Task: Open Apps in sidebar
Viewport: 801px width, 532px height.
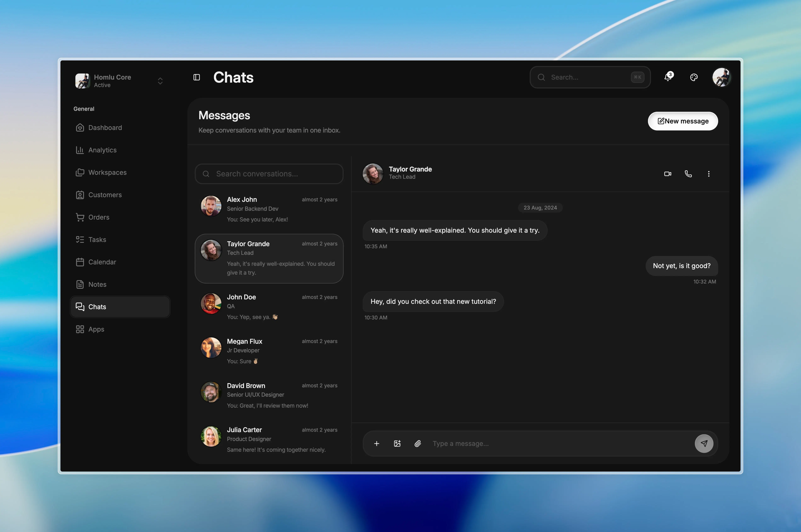Action: tap(120, 329)
